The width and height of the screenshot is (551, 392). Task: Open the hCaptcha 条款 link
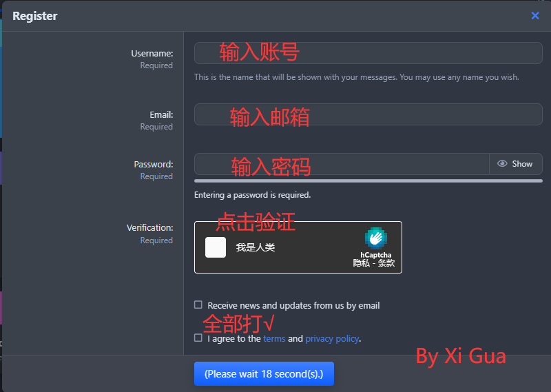[x=386, y=263]
